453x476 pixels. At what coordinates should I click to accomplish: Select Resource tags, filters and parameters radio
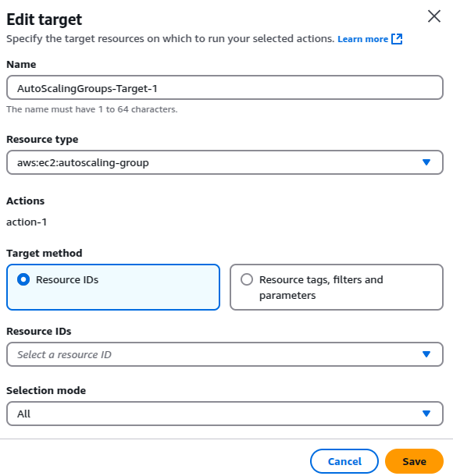coord(247,279)
